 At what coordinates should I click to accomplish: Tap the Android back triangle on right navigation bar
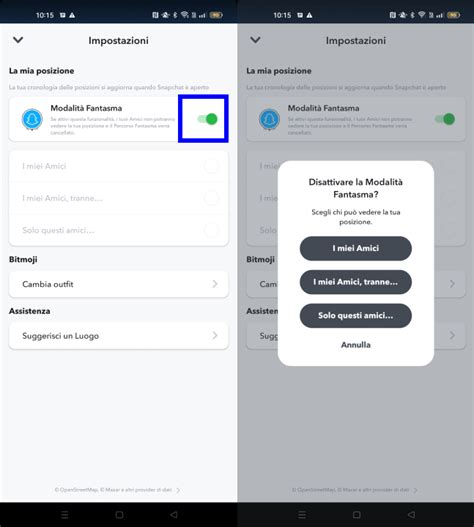tap(411, 515)
